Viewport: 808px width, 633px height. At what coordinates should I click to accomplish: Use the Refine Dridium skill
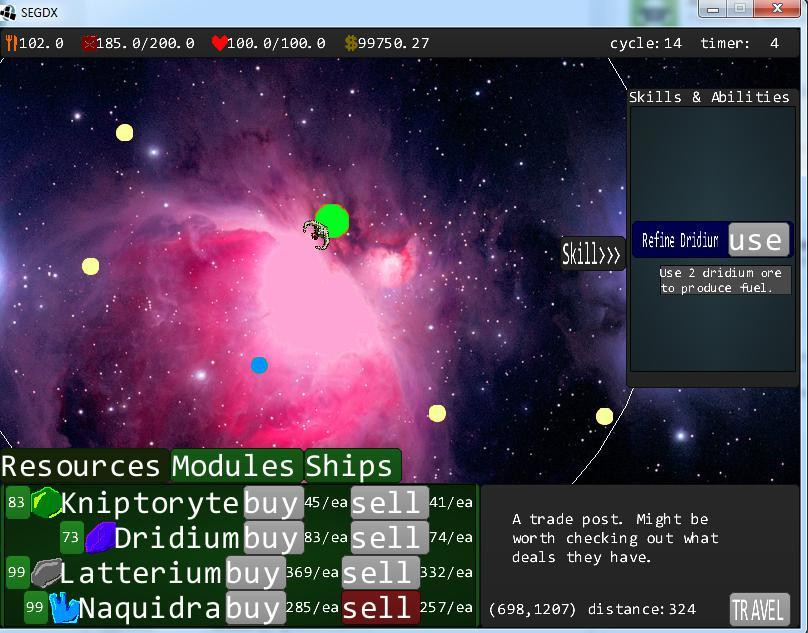click(x=759, y=240)
